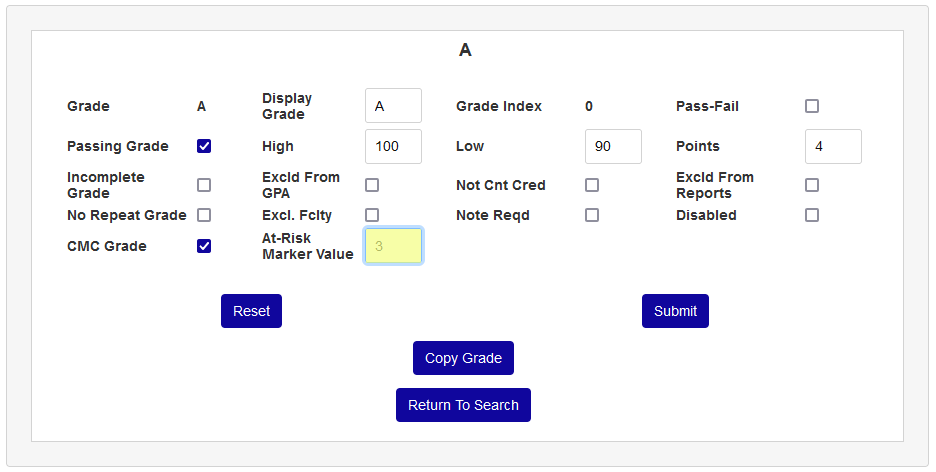Check the Disabled checkbox
The width and height of the screenshot is (936, 472).
tap(812, 215)
